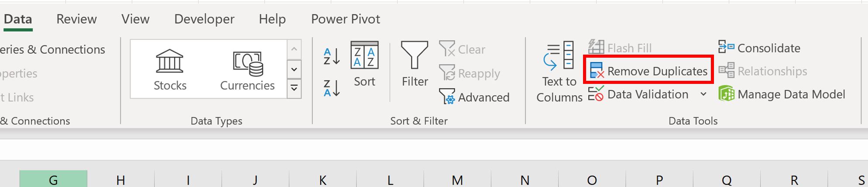Click Consolidate in Data Tools
Viewport: 868px width, 187px height.
click(x=759, y=48)
